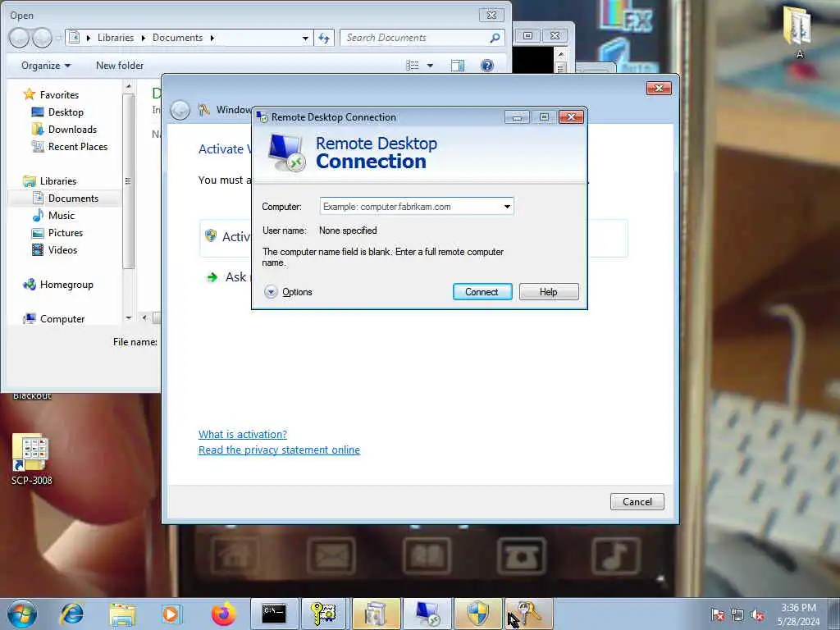Select folder A on the desktop
The image size is (840, 630).
[x=798, y=32]
